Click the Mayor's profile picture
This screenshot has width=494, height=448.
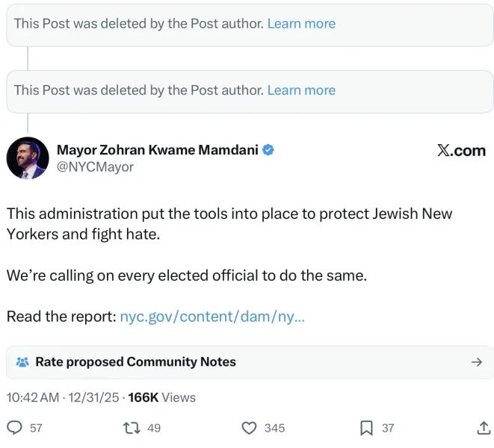click(x=28, y=158)
